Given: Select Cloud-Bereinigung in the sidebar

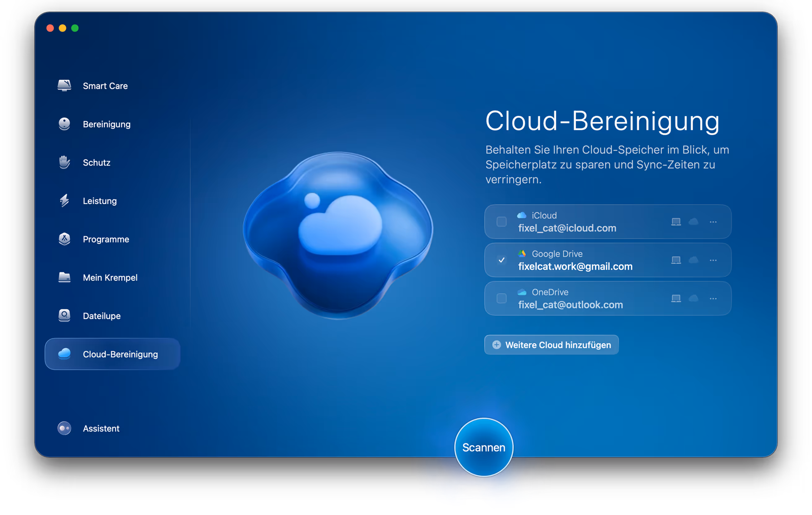Looking at the screenshot, I should (113, 354).
